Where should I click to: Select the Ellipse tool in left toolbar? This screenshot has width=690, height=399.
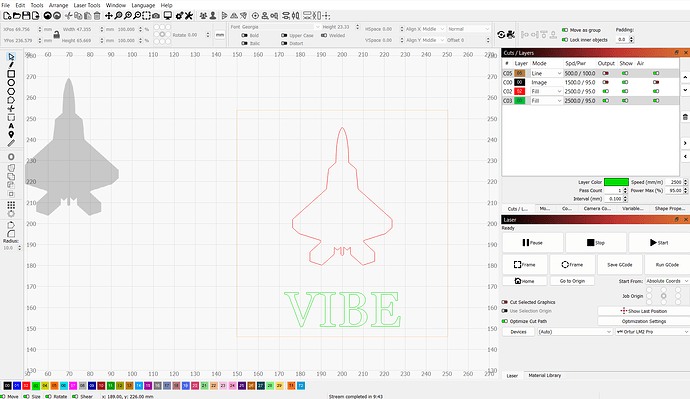(x=11, y=83)
